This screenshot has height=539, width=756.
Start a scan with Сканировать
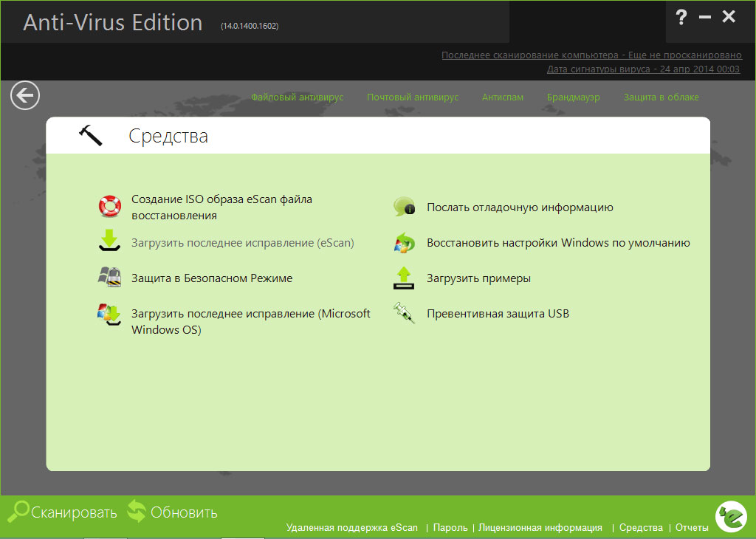pos(74,512)
